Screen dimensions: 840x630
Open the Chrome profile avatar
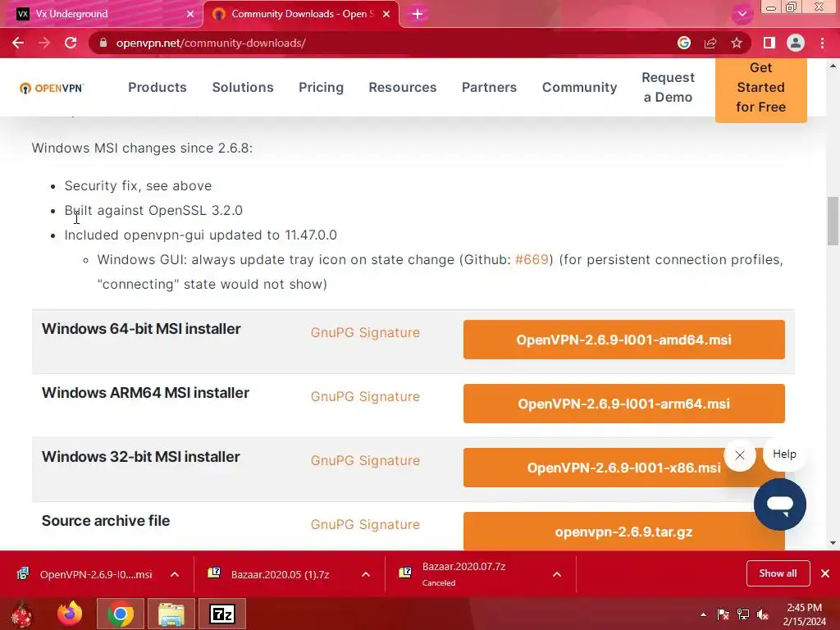click(796, 43)
